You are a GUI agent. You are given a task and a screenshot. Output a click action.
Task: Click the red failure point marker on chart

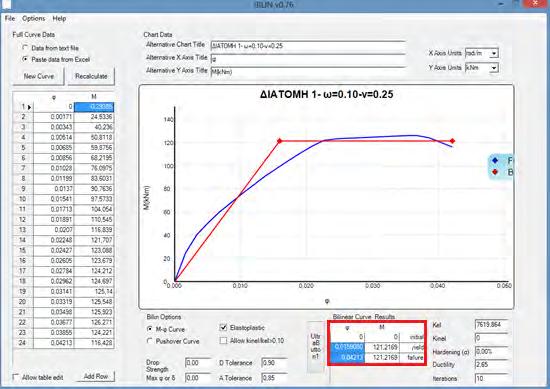pos(452,141)
